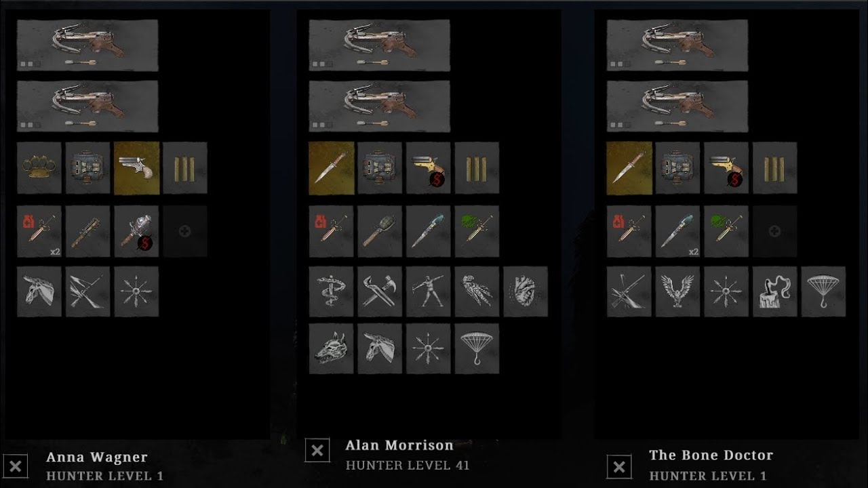The height and width of the screenshot is (488, 868).
Task: Select Anna Wagner's highlighted derringer pistol
Action: pos(137,168)
